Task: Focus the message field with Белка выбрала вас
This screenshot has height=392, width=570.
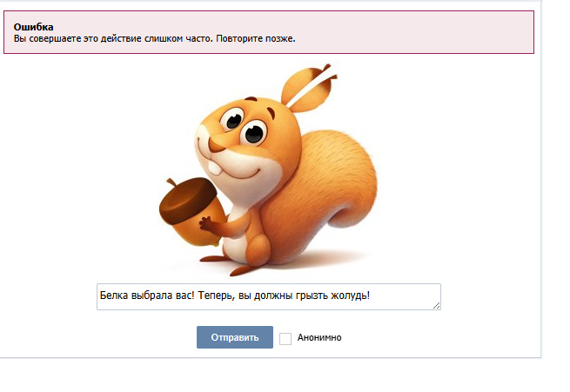Action: click(x=269, y=297)
